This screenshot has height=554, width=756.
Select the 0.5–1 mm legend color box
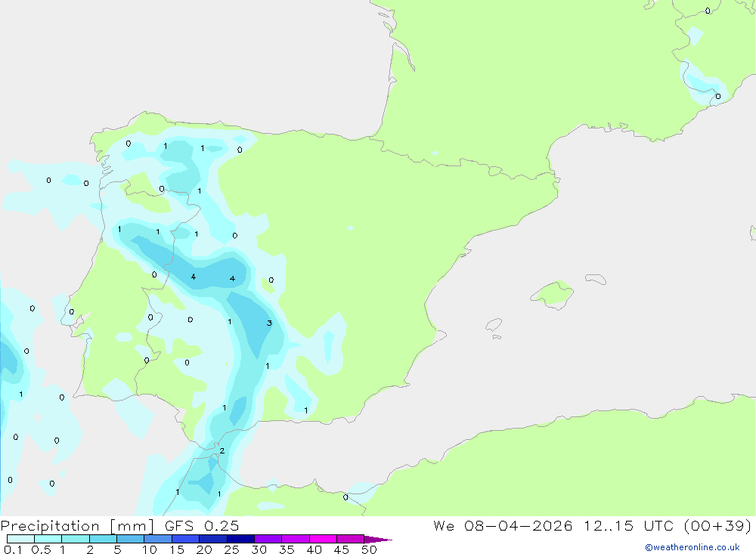pyautogui.click(x=48, y=539)
